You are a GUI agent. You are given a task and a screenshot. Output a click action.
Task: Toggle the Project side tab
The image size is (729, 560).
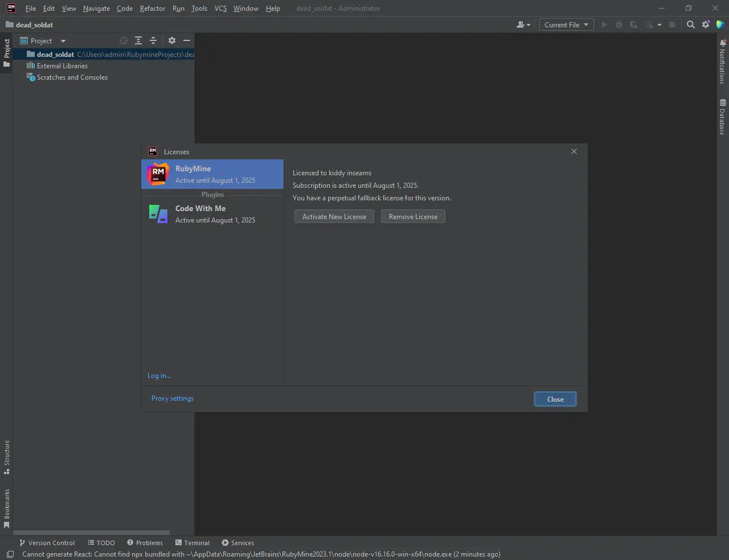[x=6, y=53]
